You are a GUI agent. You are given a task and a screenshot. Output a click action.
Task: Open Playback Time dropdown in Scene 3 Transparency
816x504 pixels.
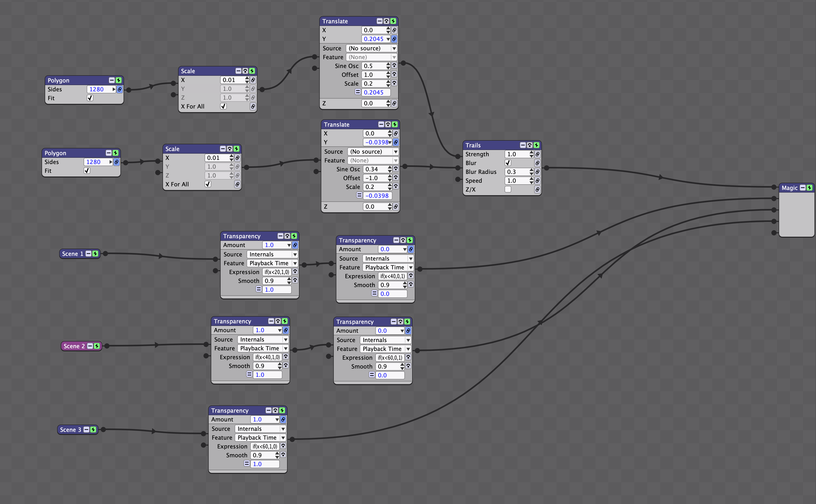coord(260,437)
